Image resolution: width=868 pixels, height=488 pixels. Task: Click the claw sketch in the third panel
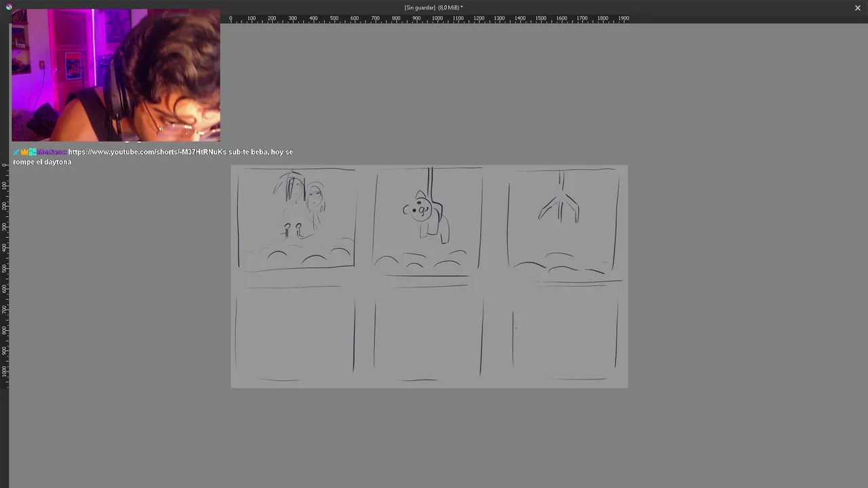559,198
